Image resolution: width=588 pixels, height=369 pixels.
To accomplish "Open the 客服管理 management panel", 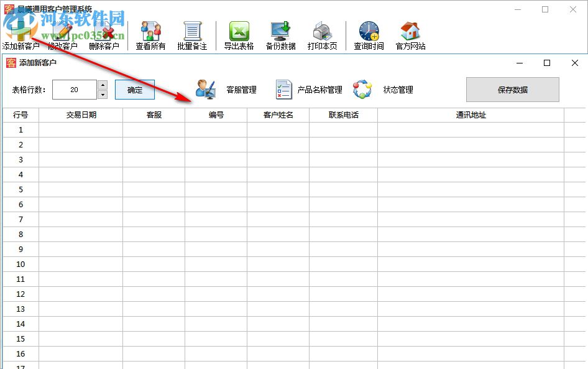I will (x=230, y=89).
